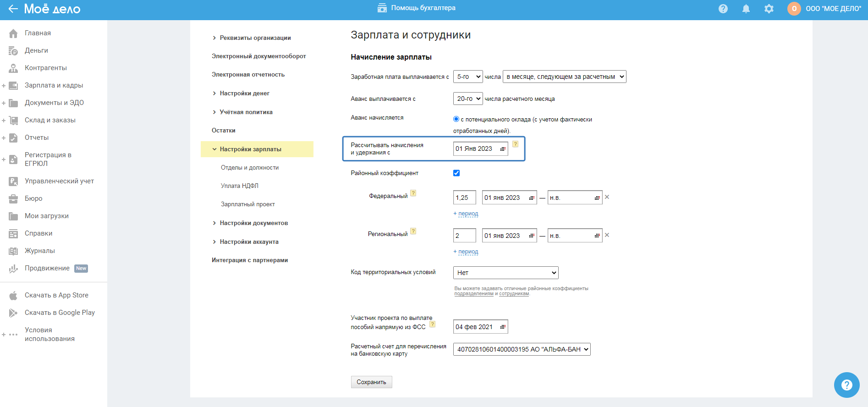Click hint icon next to Региональный

(413, 231)
